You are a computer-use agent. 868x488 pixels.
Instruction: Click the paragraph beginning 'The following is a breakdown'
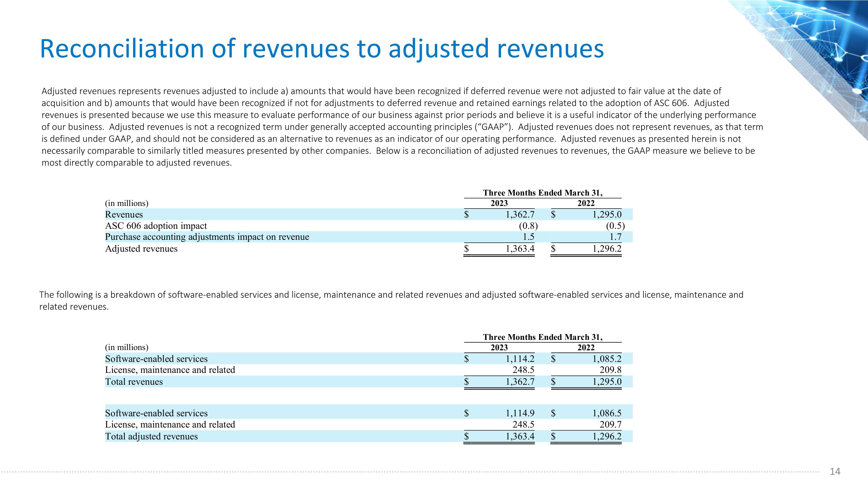point(391,301)
